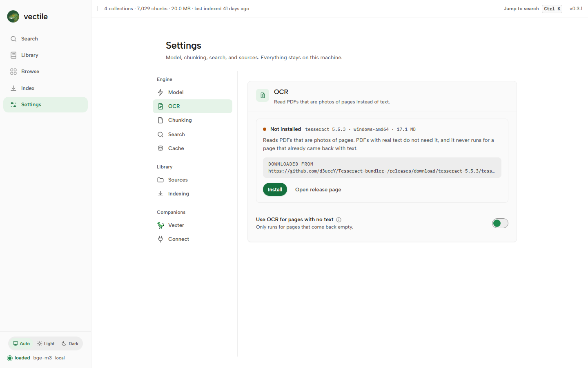The height and width of the screenshot is (368, 588).
Task: Open the tesseract release page link
Action: [x=318, y=190]
